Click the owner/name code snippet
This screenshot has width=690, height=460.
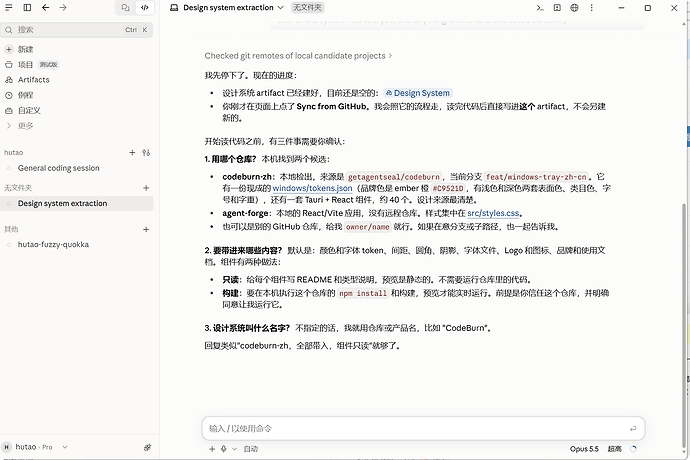pyautogui.click(x=367, y=227)
